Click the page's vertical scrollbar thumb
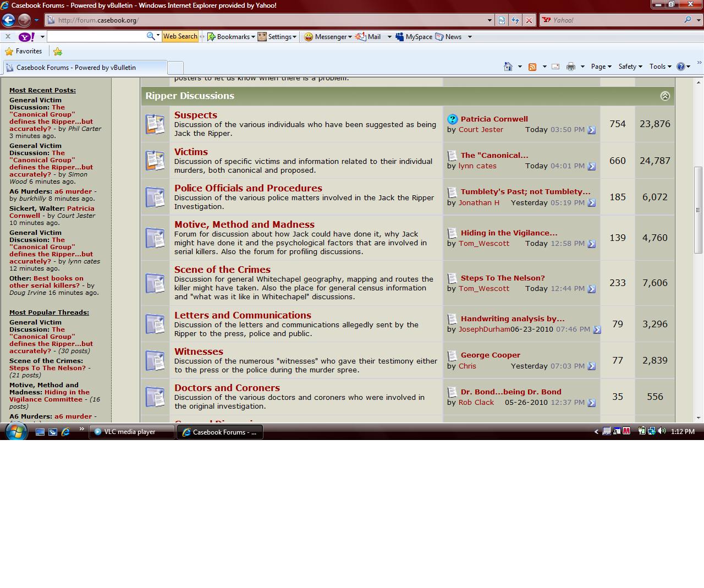Image resolution: width=704 pixels, height=588 pixels. click(x=698, y=209)
